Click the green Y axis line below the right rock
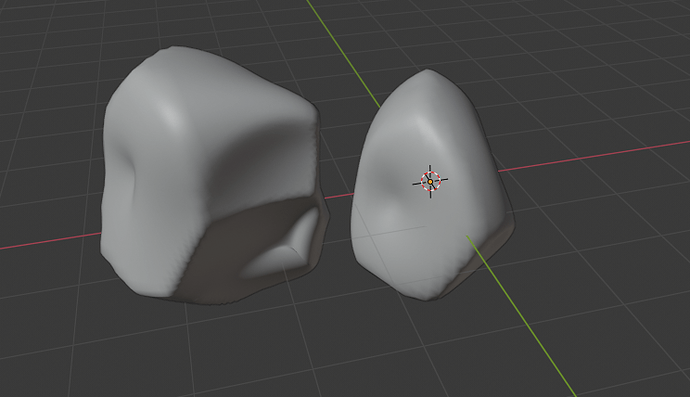This screenshot has width=690, height=397. [x=521, y=316]
